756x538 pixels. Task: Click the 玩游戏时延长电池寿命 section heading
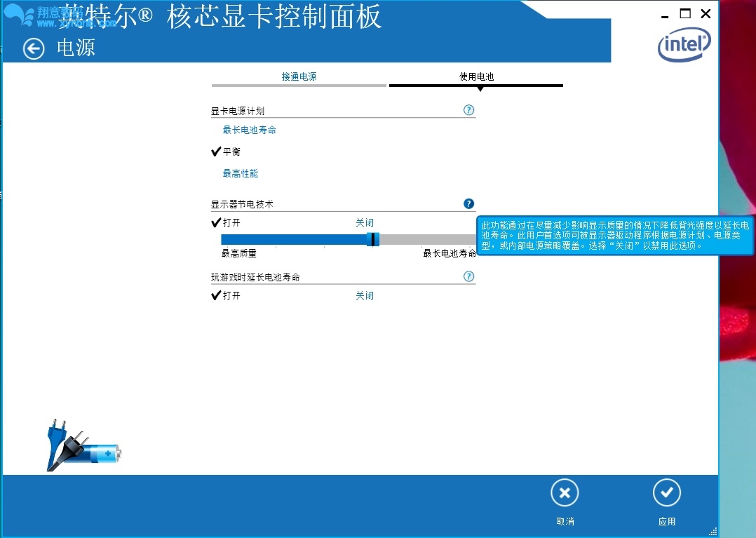[255, 277]
